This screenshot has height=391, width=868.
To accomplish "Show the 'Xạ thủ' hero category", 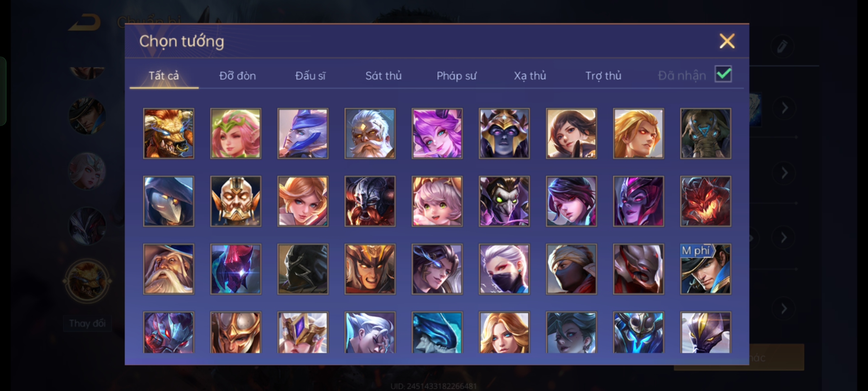I will pyautogui.click(x=530, y=76).
